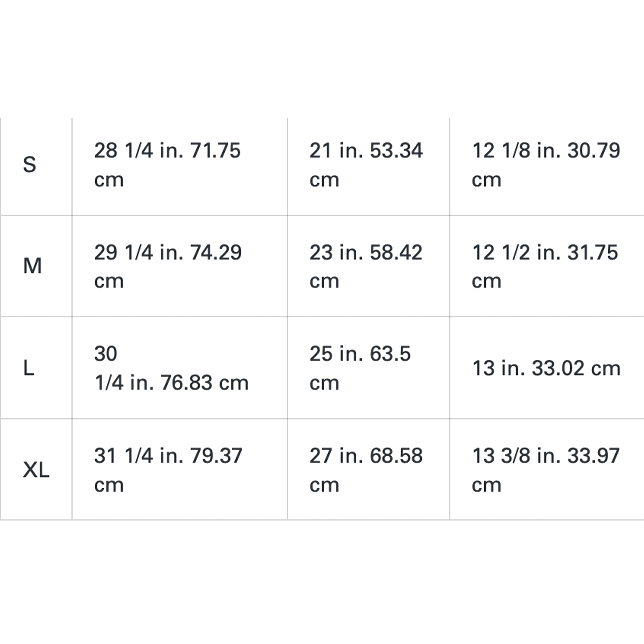
Task: Select the M size row label
Action: [32, 266]
